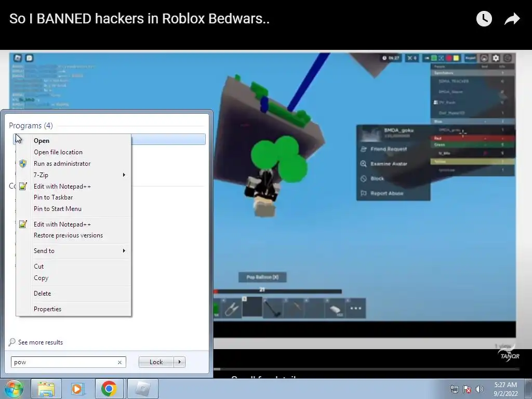
Task: Choose Edit with Notepad++ above Restore previous versions
Action: click(73, 224)
